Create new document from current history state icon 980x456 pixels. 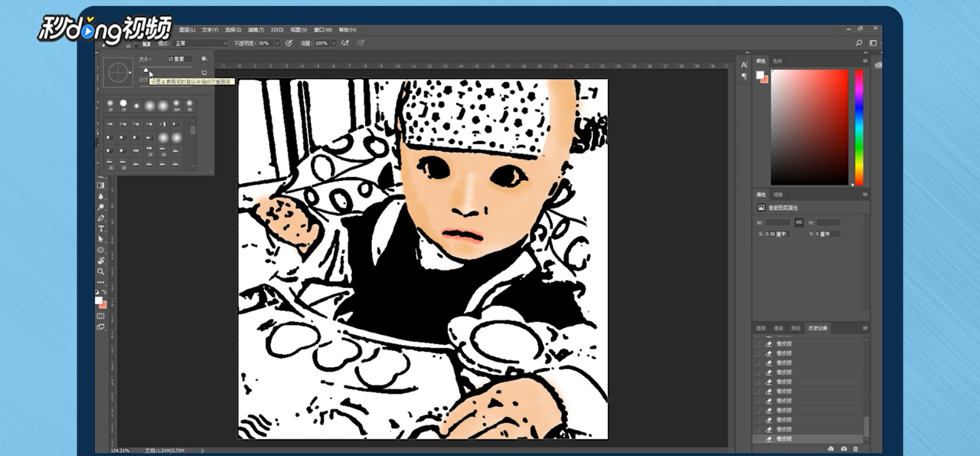coord(831,449)
